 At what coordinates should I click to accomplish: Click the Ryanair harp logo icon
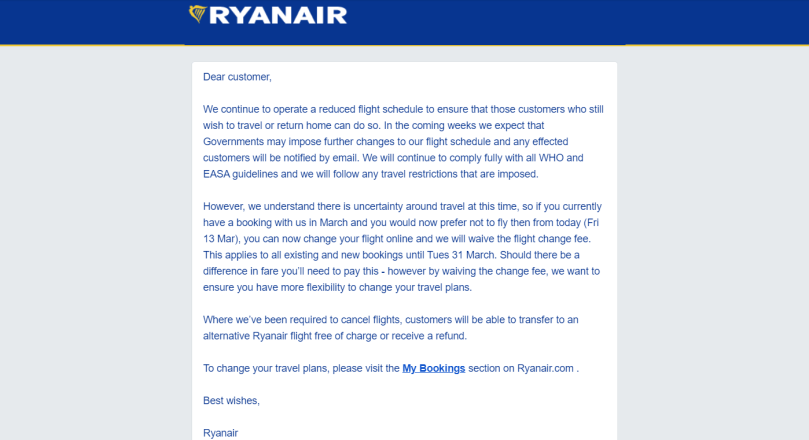click(x=197, y=14)
